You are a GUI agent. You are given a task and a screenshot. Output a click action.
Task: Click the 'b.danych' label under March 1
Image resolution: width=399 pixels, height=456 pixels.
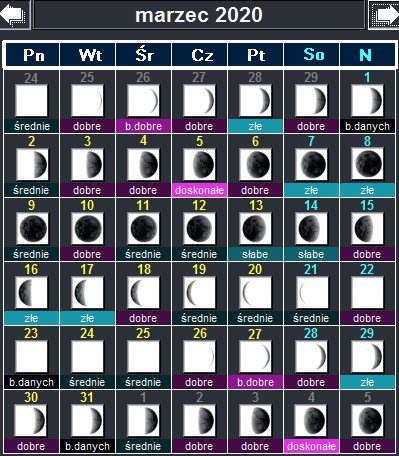coord(367,126)
